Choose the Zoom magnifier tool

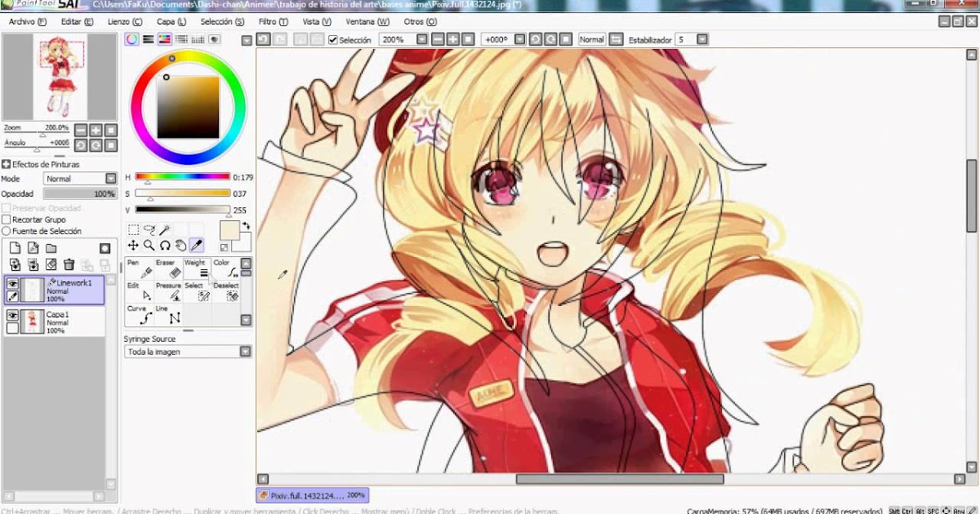click(149, 245)
